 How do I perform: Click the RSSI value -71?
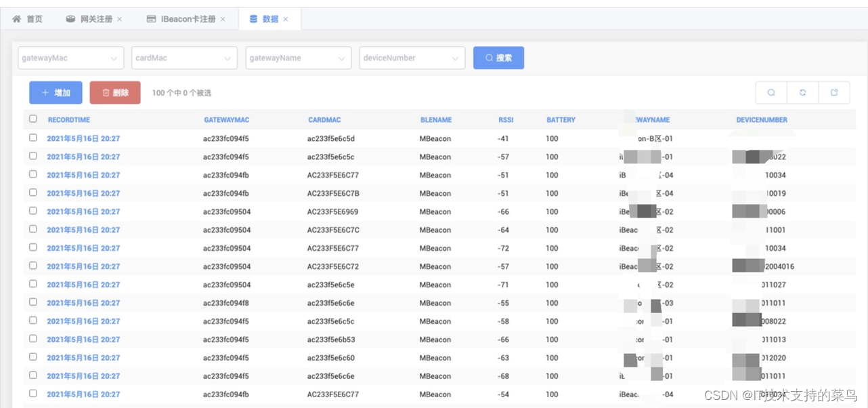(x=503, y=285)
